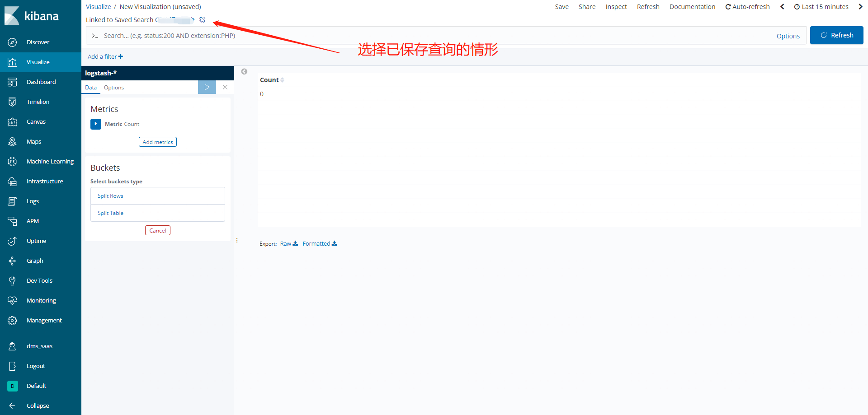Switch to editor Options tab
The image size is (868, 415).
click(114, 88)
